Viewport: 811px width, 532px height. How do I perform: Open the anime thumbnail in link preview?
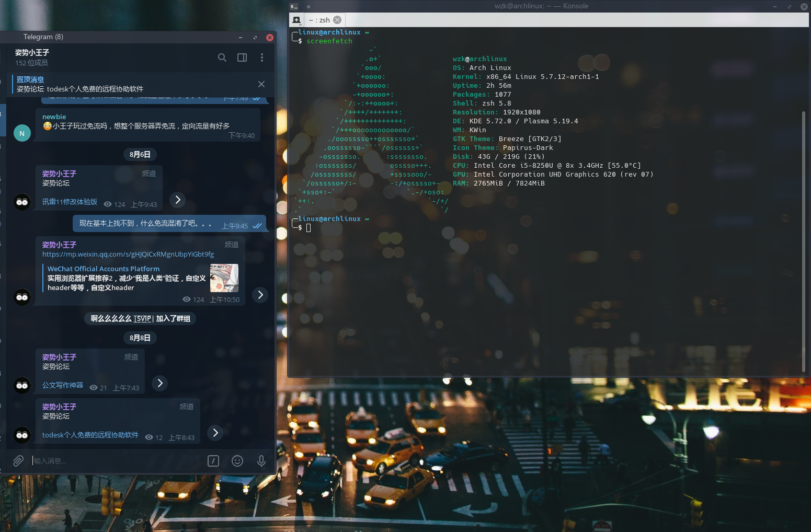pos(224,278)
